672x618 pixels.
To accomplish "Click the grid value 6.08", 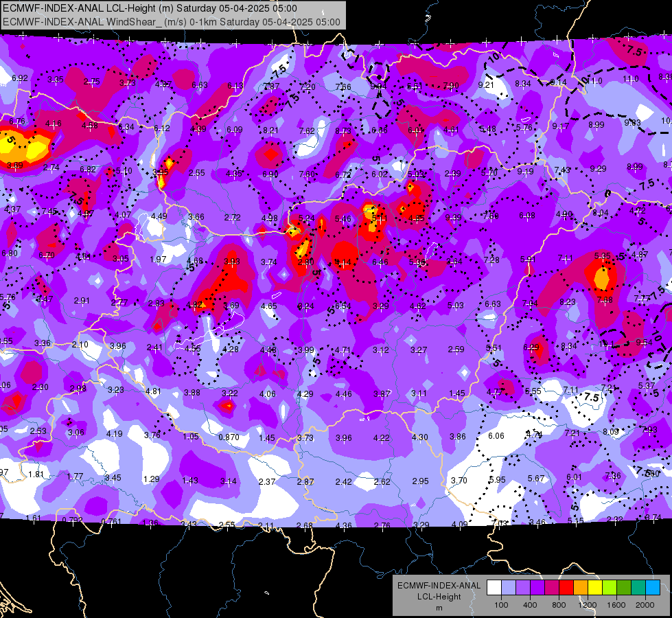I will coord(527,216).
